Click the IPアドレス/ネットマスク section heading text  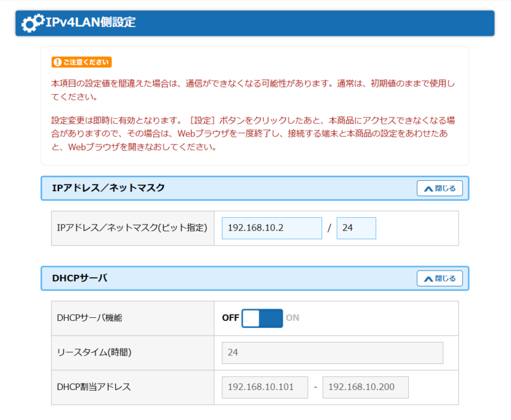pos(109,188)
